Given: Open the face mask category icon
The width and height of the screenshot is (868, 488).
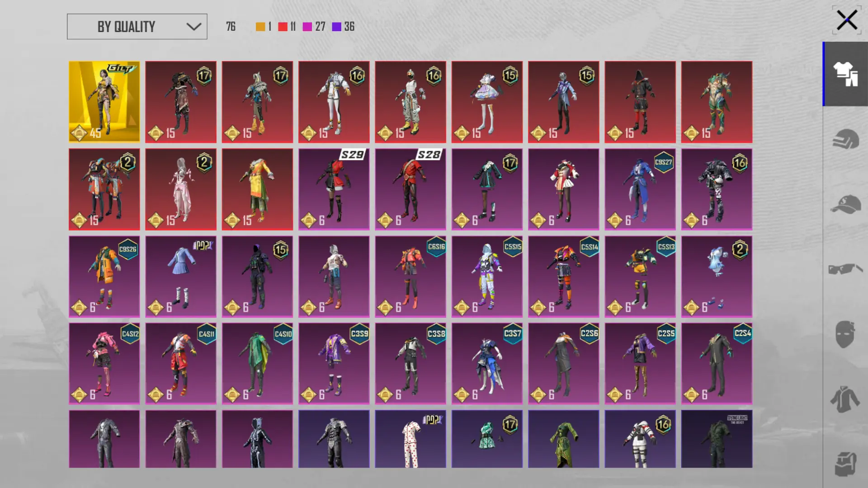Looking at the screenshot, I should [845, 334].
